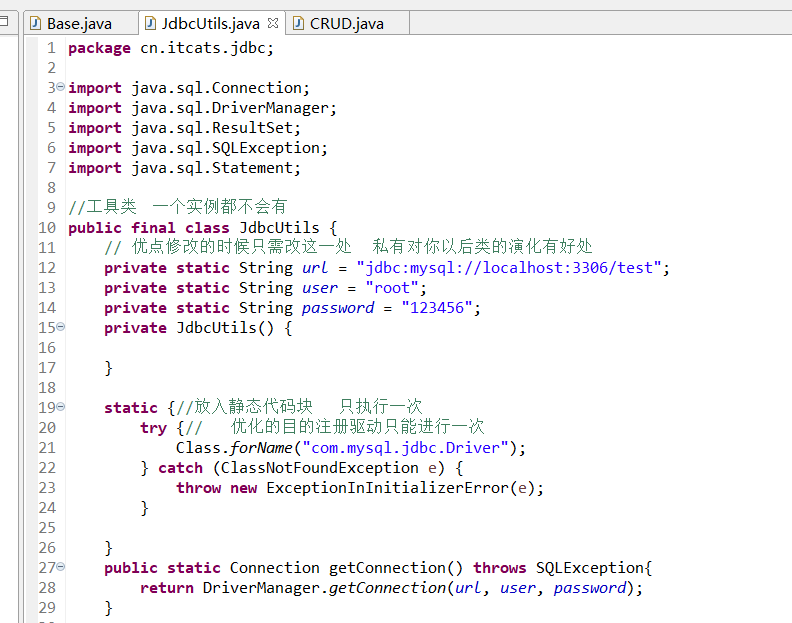
Task: Click the private JdbcUtils() constructor name
Action: click(225, 328)
